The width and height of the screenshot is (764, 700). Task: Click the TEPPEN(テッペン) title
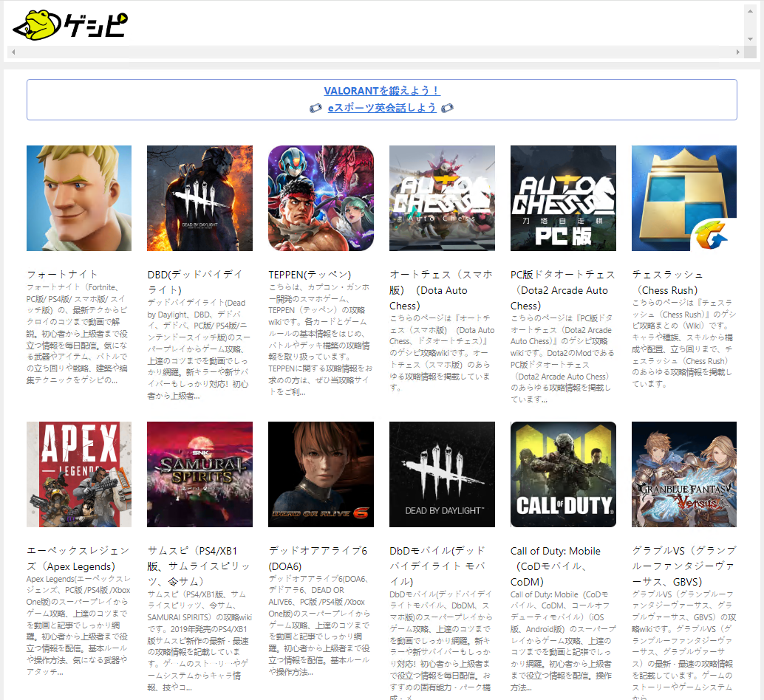[310, 275]
